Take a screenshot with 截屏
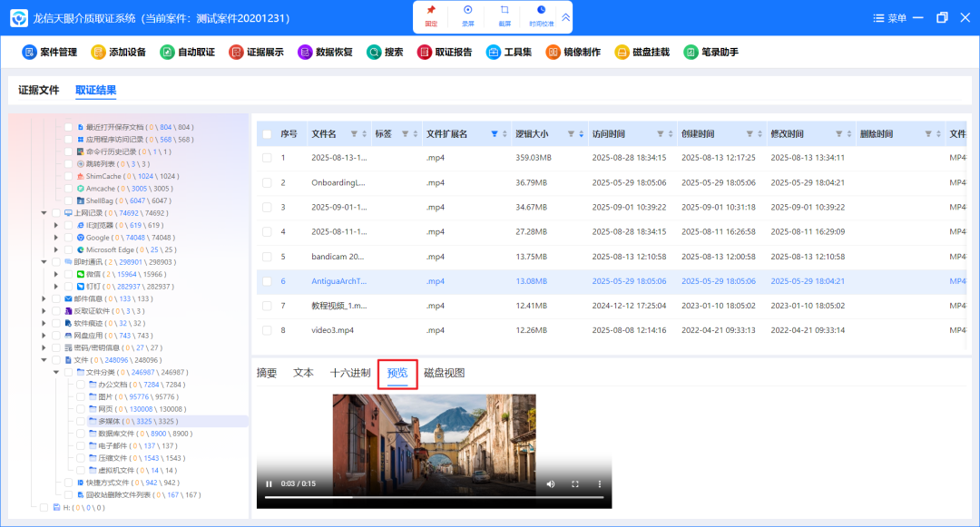The image size is (980, 527). pyautogui.click(x=505, y=15)
